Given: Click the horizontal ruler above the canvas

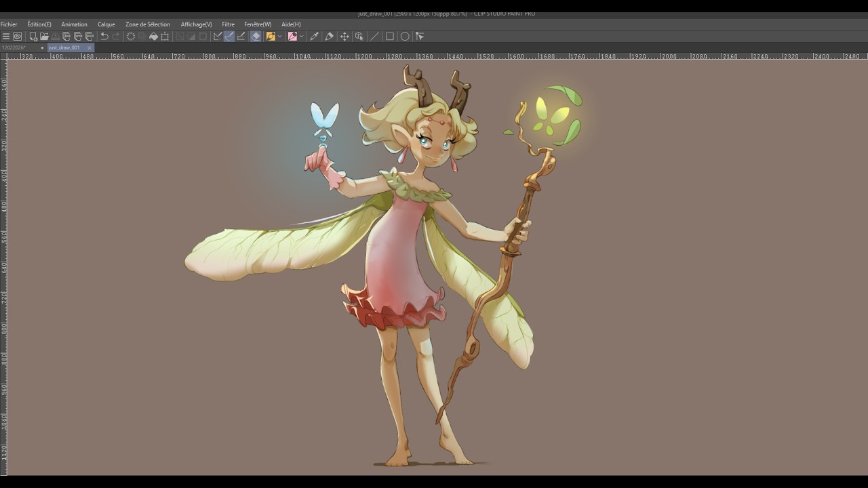Looking at the screenshot, I should tap(437, 56).
